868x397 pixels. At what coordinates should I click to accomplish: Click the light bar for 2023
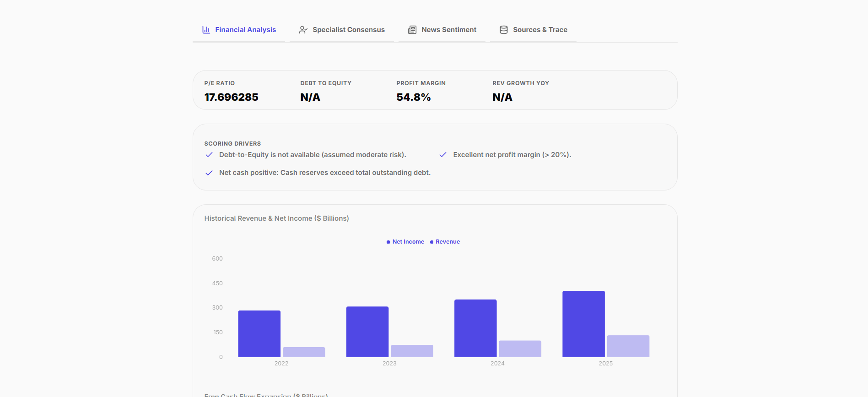(412, 351)
